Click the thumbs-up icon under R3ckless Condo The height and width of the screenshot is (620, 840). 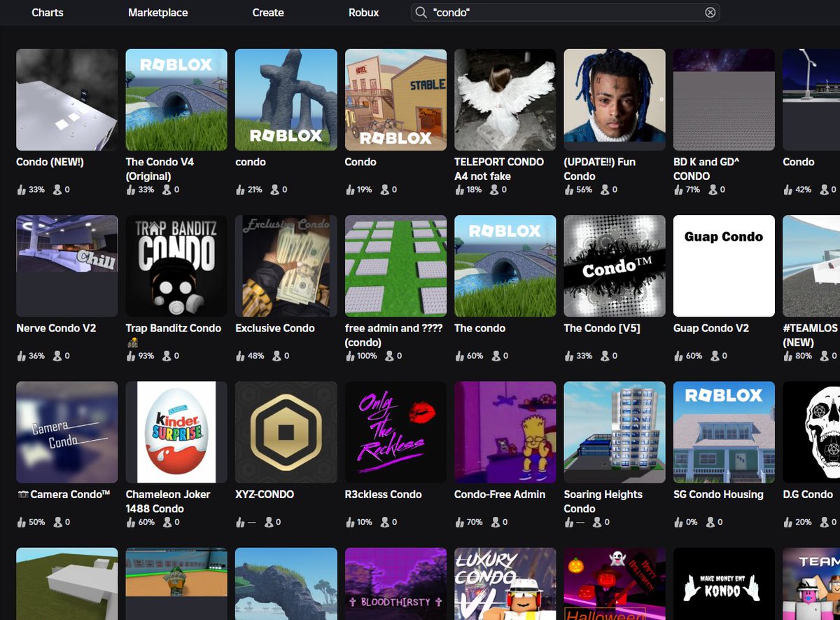tap(351, 522)
